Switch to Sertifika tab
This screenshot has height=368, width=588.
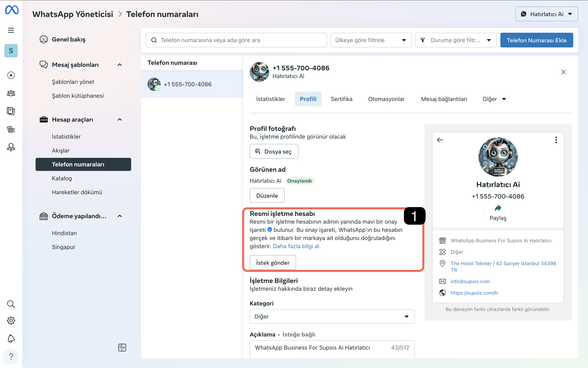[x=341, y=99]
